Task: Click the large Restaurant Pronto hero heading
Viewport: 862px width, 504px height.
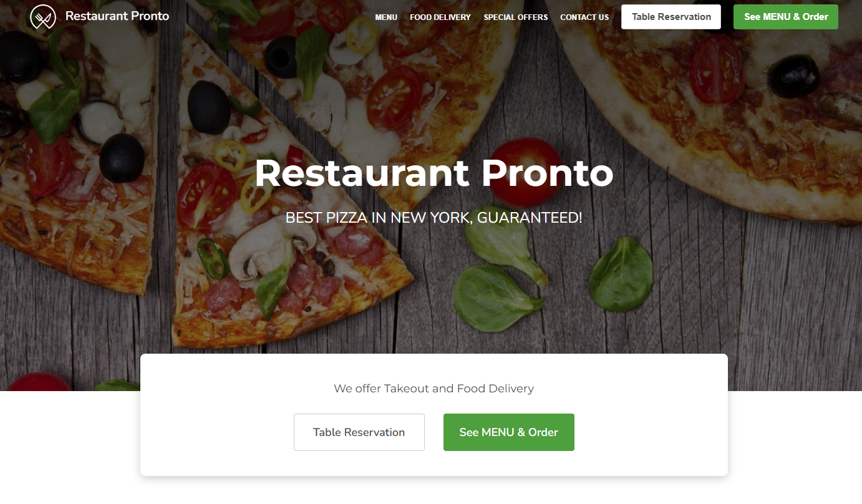Action: (434, 173)
